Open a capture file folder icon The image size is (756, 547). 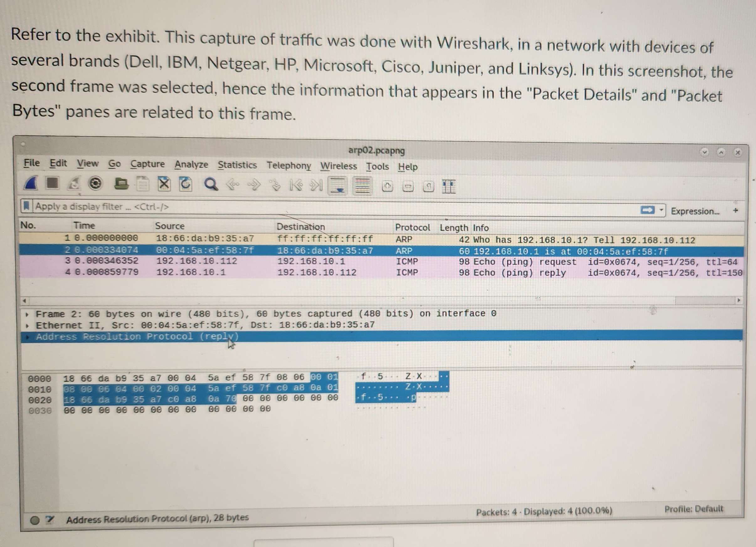[121, 184]
